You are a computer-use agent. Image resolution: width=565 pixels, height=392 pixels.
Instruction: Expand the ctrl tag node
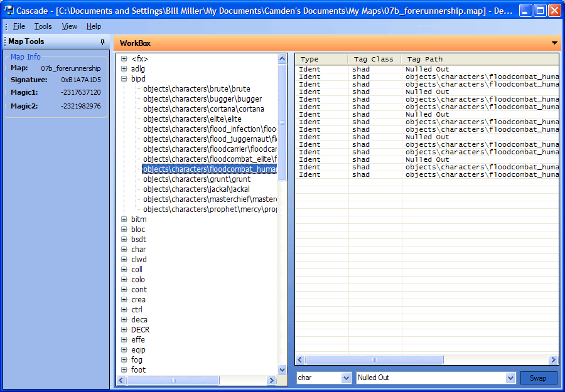click(x=124, y=310)
